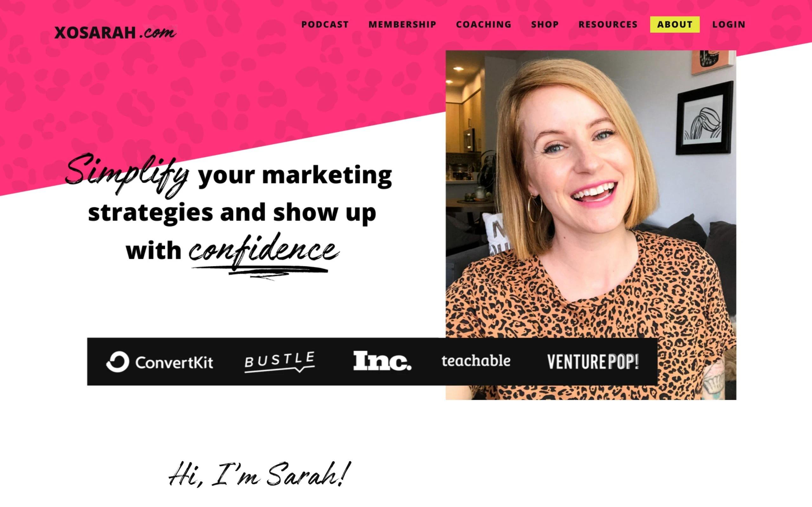Click the ConvertKit wordmark text
Image resolution: width=812 pixels, height=507 pixels.
[x=174, y=363]
